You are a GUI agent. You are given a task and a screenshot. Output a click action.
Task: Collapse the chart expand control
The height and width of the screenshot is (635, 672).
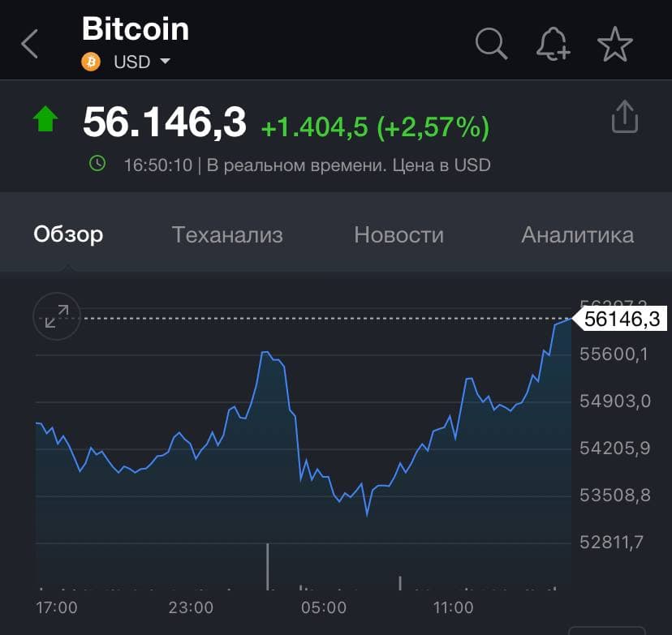(56, 316)
